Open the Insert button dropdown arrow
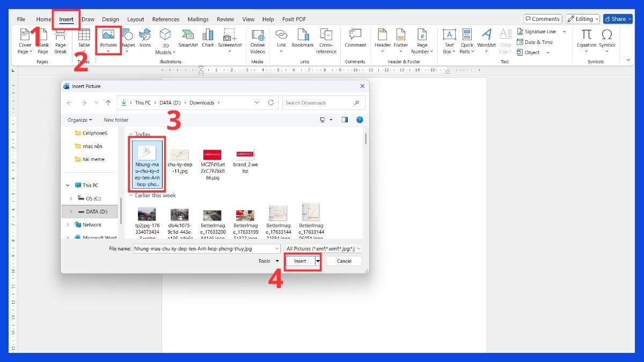The image size is (644, 362). pyautogui.click(x=317, y=261)
